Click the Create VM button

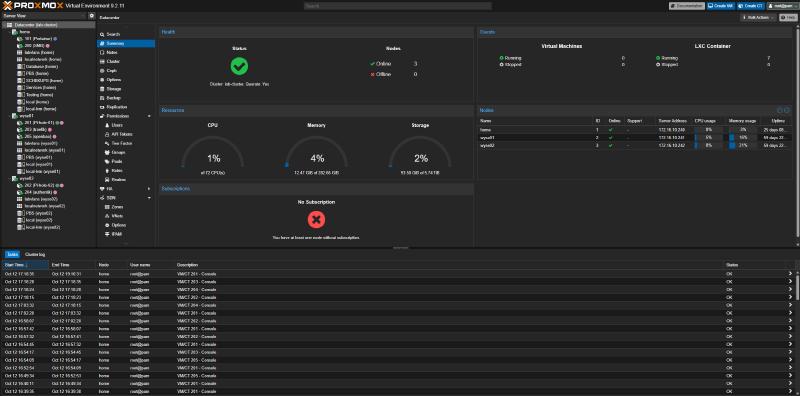[721, 6]
